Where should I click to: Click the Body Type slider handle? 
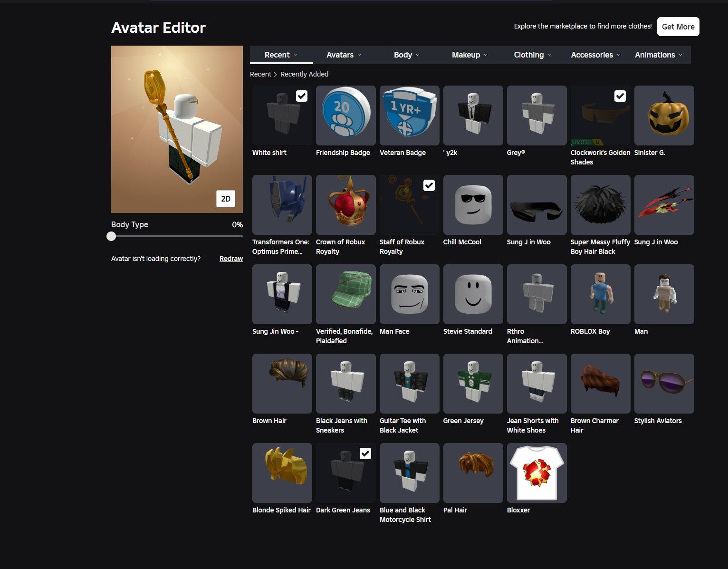(x=111, y=236)
